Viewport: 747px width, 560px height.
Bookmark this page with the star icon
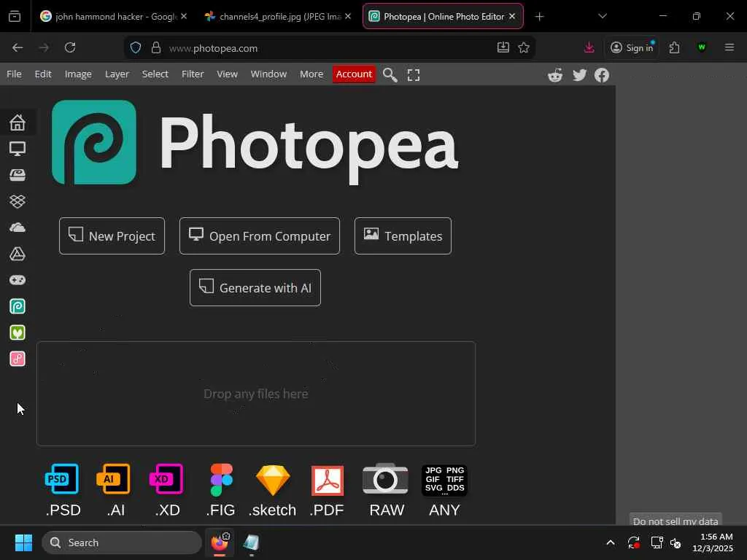coord(524,47)
